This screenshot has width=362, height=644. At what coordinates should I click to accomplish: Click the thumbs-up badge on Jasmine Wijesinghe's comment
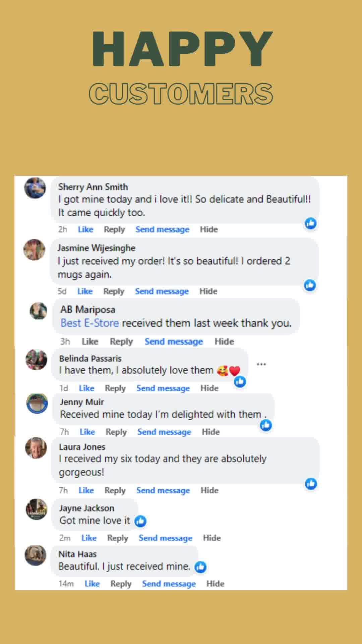coord(310,285)
